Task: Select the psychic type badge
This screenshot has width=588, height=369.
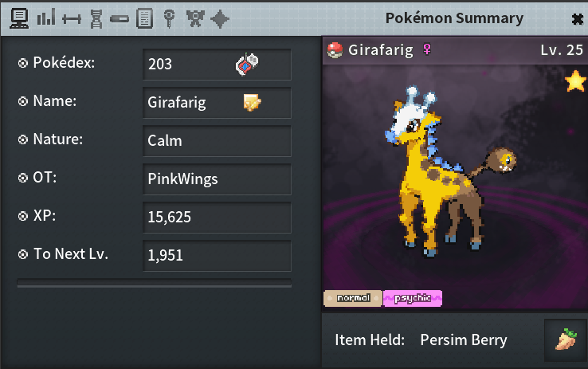Action: coord(413,298)
